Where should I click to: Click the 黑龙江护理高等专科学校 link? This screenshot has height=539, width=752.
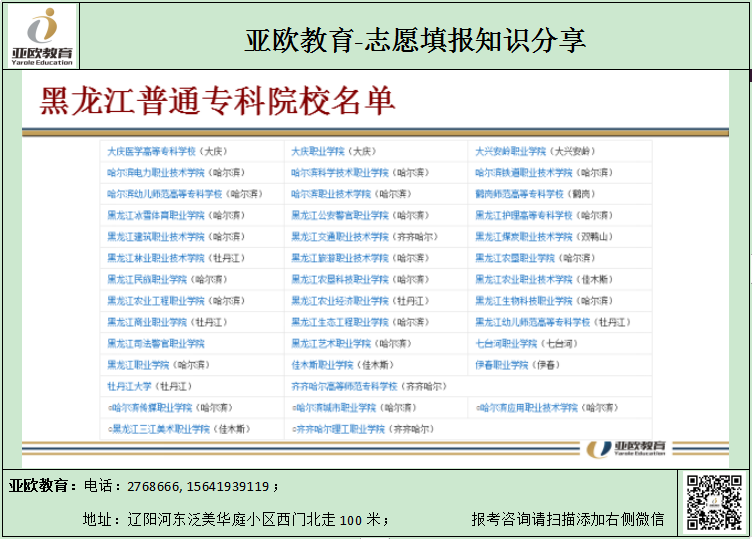pos(524,215)
